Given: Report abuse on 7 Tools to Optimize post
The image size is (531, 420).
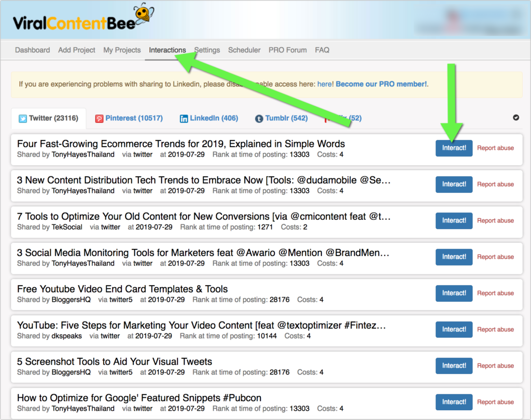Looking at the screenshot, I should [495, 220].
